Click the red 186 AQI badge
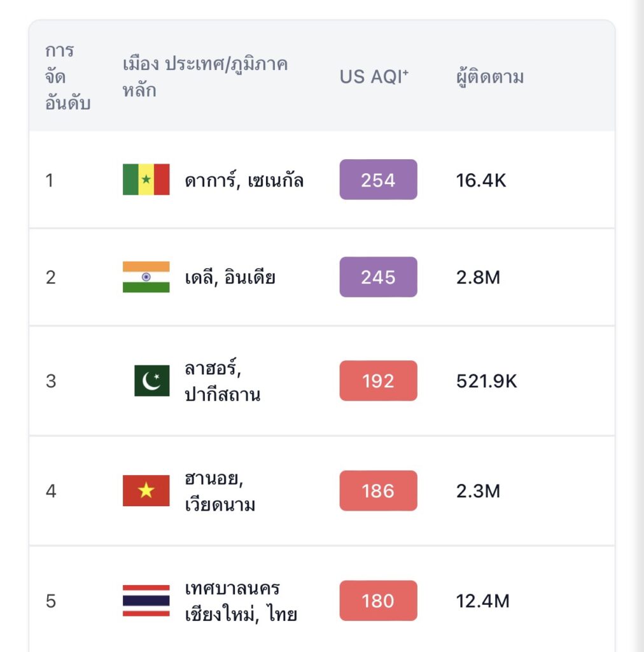The width and height of the screenshot is (644, 652). (x=378, y=491)
